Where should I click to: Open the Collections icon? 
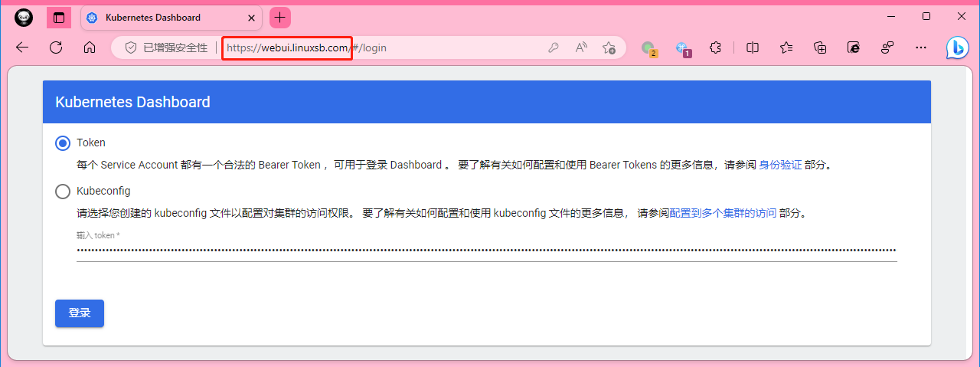(x=820, y=48)
